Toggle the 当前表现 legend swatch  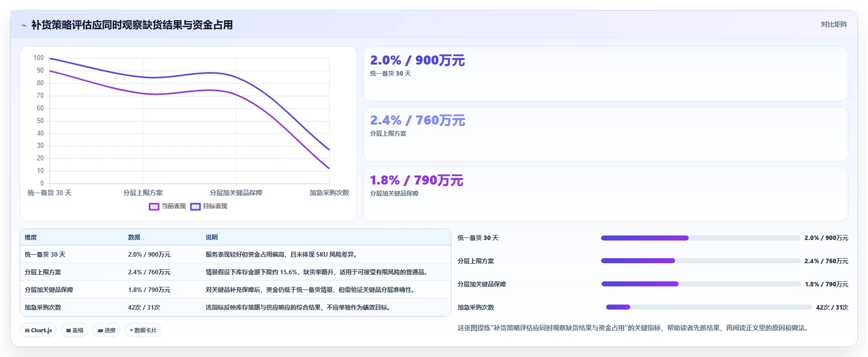(154, 206)
